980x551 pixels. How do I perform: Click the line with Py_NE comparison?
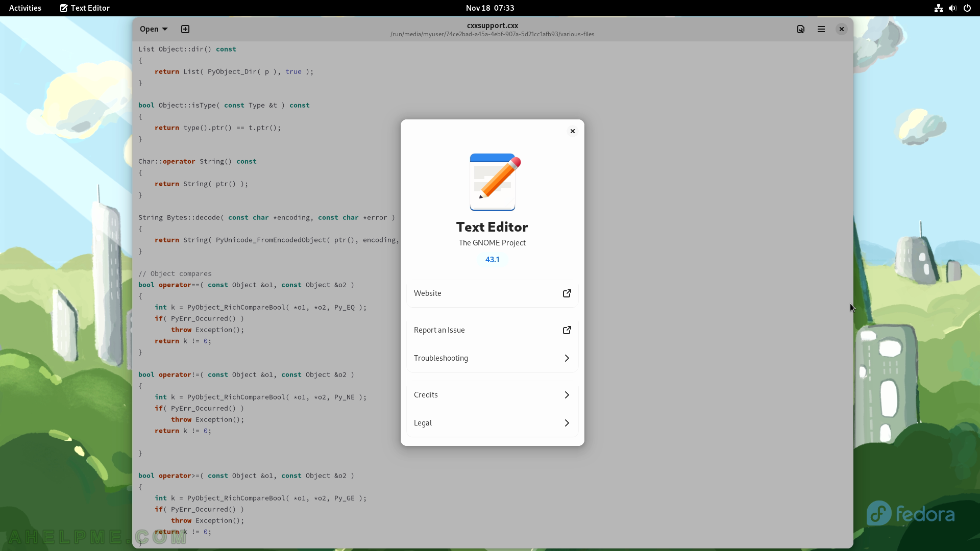(261, 397)
